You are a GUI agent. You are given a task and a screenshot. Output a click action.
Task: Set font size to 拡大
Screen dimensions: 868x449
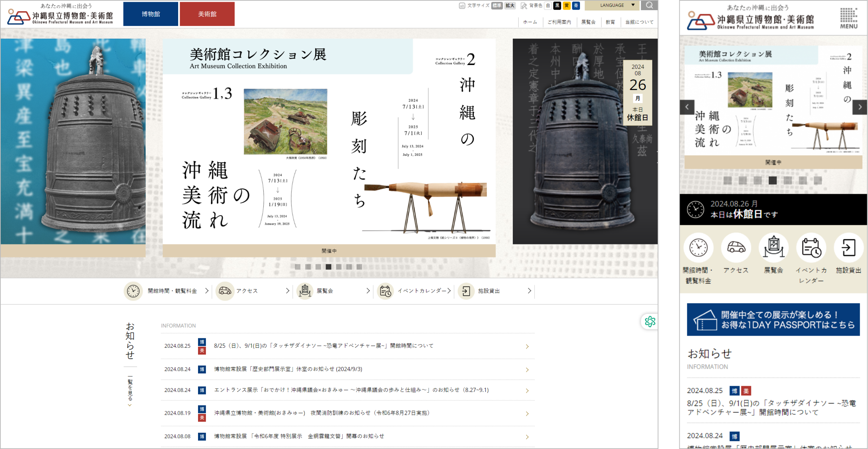[x=510, y=5]
